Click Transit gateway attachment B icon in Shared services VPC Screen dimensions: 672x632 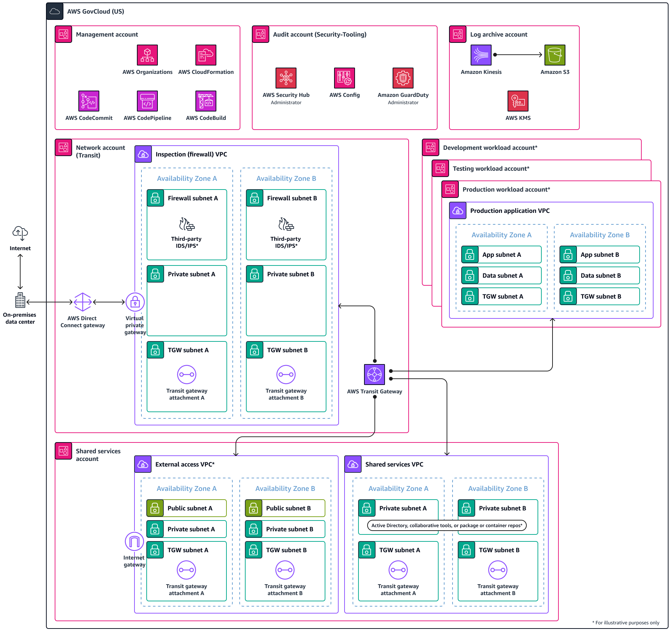498,570
